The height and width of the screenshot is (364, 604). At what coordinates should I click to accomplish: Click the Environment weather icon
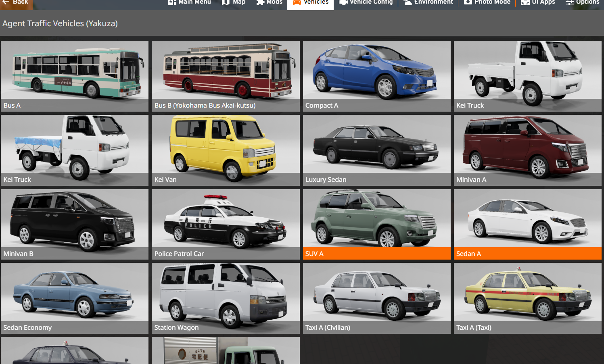click(408, 2)
